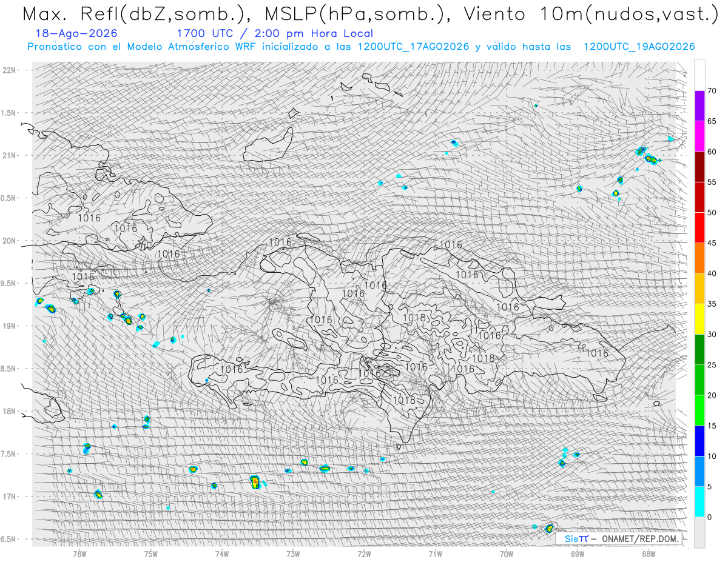Screen dimensions: 728x562
Task: Pick the orange 40-45 dBZ color band
Action: (x=699, y=258)
